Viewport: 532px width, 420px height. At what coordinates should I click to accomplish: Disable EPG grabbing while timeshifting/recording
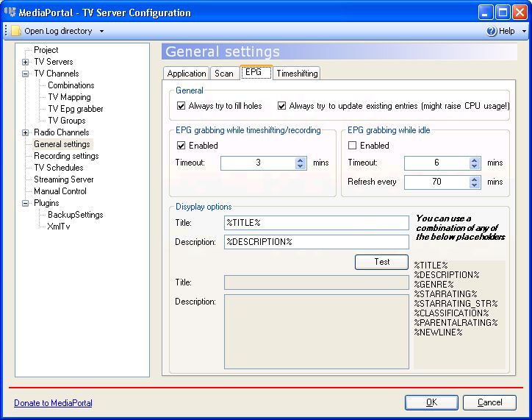coord(181,146)
